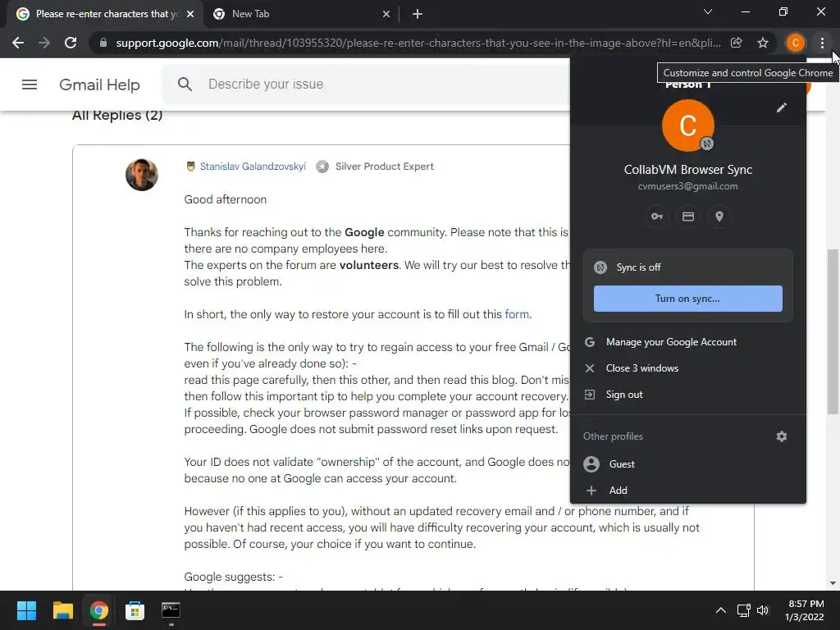Open network status tray icon
Image resolution: width=840 pixels, height=630 pixels.
click(x=743, y=610)
